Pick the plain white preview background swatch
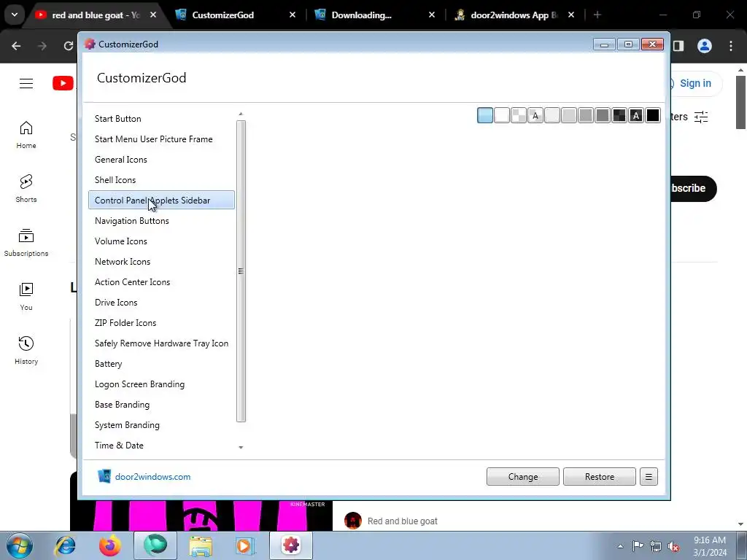The image size is (747, 560). (x=502, y=116)
